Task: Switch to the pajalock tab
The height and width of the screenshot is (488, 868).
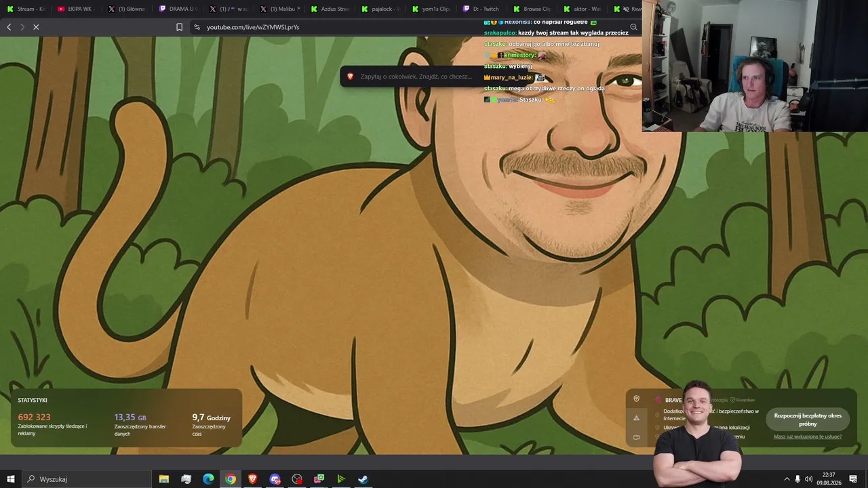Action: (379, 9)
